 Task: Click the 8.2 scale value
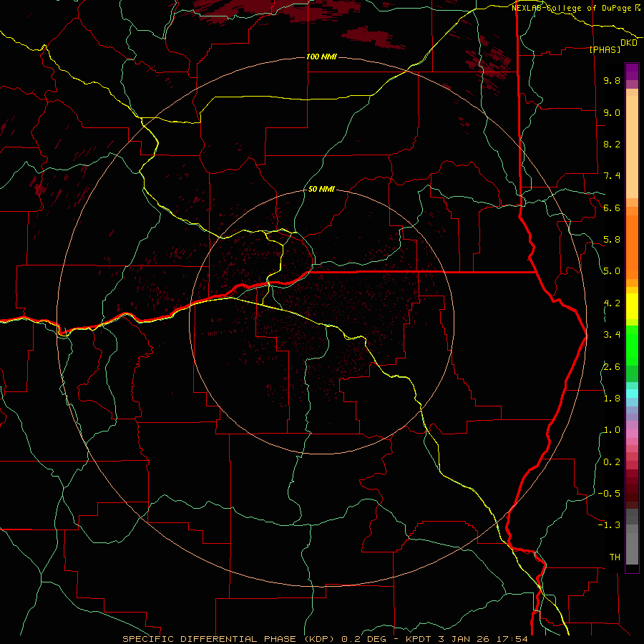[x=612, y=144]
